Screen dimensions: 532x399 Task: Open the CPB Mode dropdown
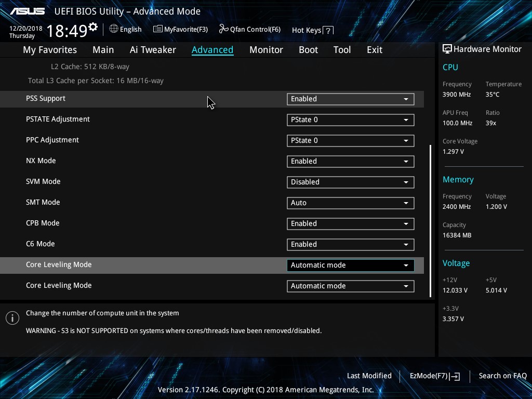point(351,223)
